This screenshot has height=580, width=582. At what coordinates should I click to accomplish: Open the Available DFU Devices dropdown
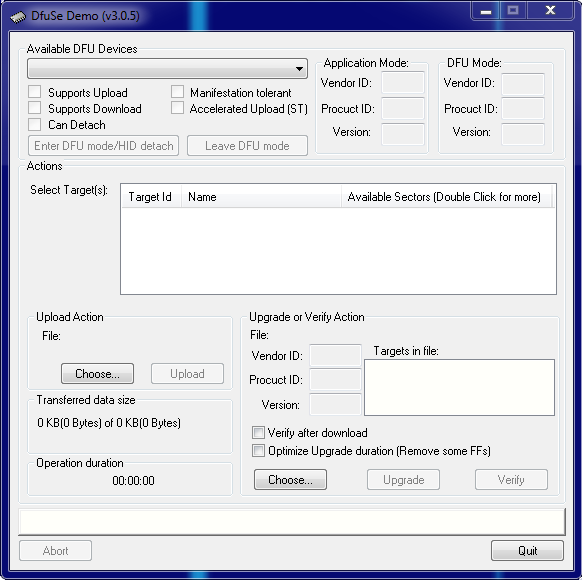pyautogui.click(x=167, y=69)
